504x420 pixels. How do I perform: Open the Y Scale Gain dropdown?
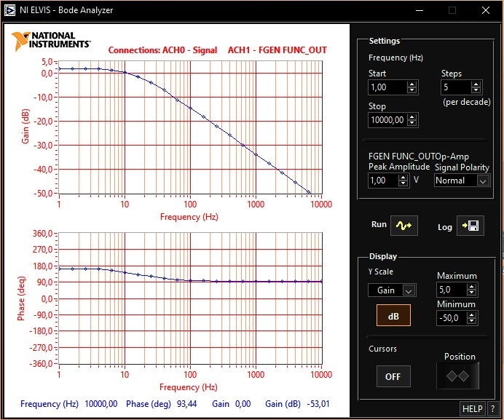click(x=392, y=290)
